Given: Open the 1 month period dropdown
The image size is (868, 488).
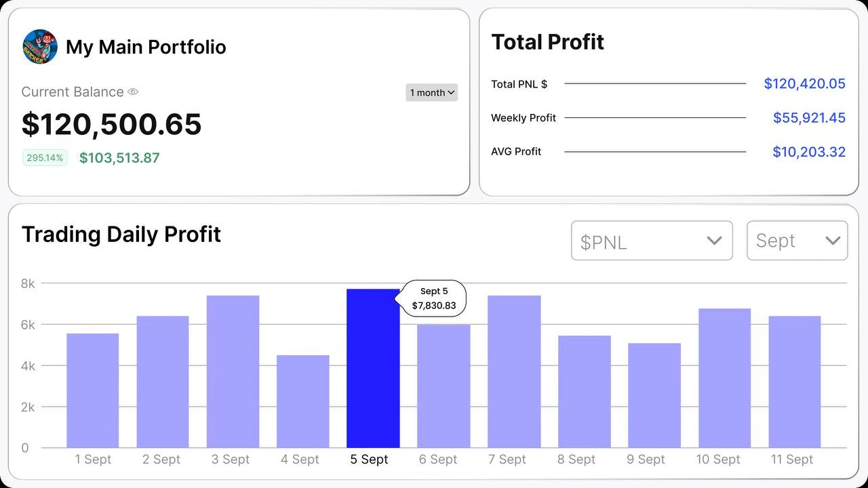Looking at the screenshot, I should [x=431, y=93].
